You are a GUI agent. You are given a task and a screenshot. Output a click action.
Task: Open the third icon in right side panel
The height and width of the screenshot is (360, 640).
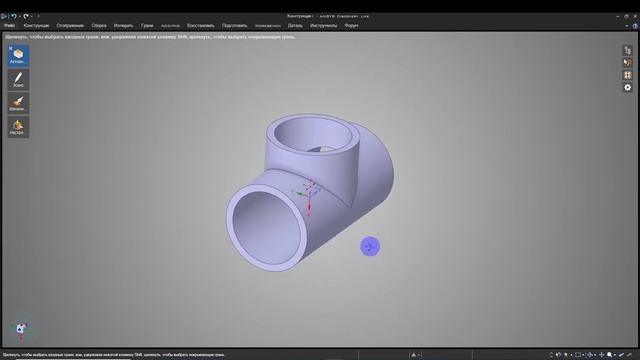[x=627, y=75]
